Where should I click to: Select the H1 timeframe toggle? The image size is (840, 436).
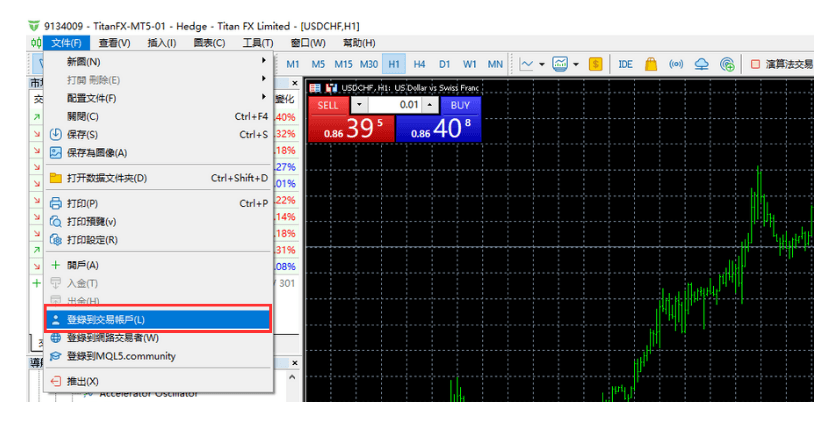(394, 64)
